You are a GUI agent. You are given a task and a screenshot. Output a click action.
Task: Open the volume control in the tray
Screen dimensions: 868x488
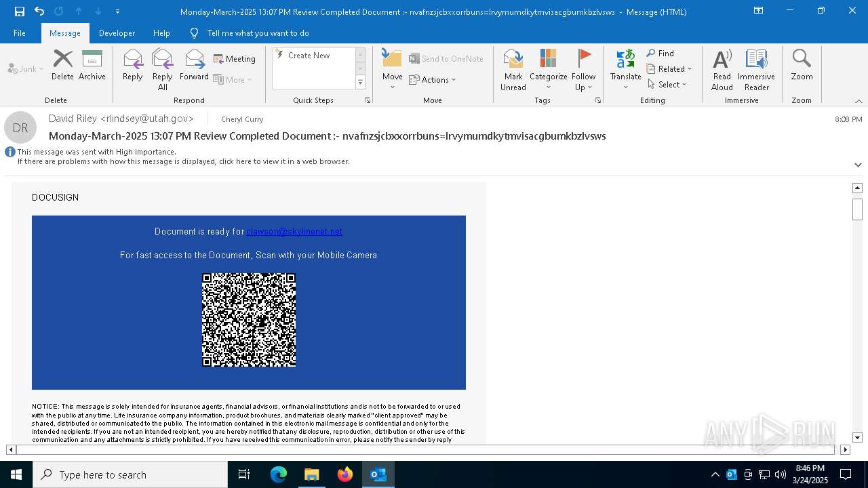781,474
